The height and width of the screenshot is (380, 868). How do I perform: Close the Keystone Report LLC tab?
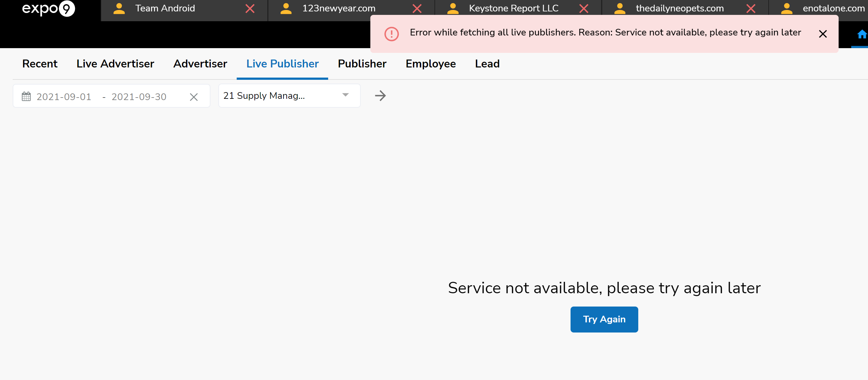point(584,9)
